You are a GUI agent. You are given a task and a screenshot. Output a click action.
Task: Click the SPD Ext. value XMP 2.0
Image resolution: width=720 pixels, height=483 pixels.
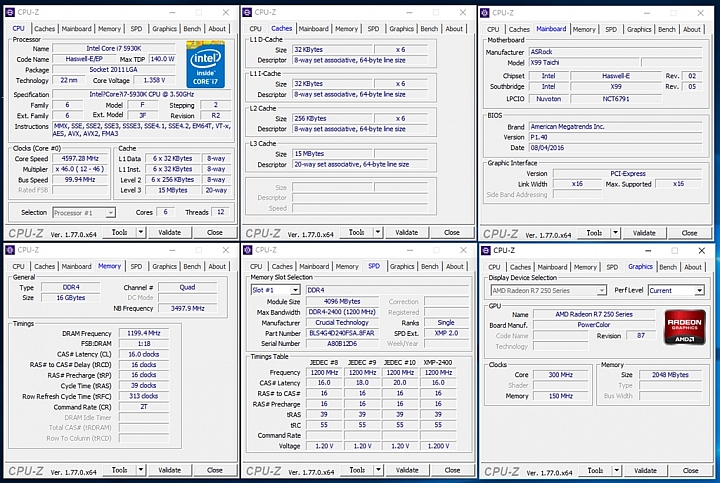tap(446, 333)
